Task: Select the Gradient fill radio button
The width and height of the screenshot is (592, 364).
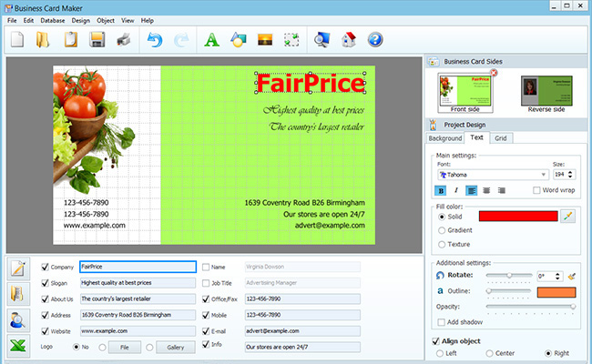Action: click(x=443, y=231)
